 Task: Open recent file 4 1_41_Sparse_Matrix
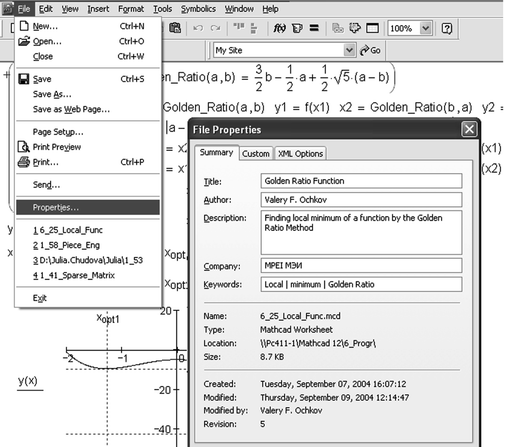88,275
